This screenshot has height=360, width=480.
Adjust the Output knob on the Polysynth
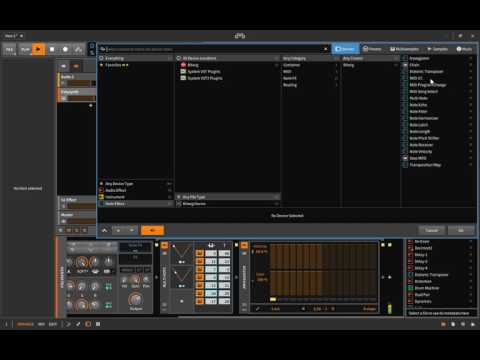click(135, 299)
